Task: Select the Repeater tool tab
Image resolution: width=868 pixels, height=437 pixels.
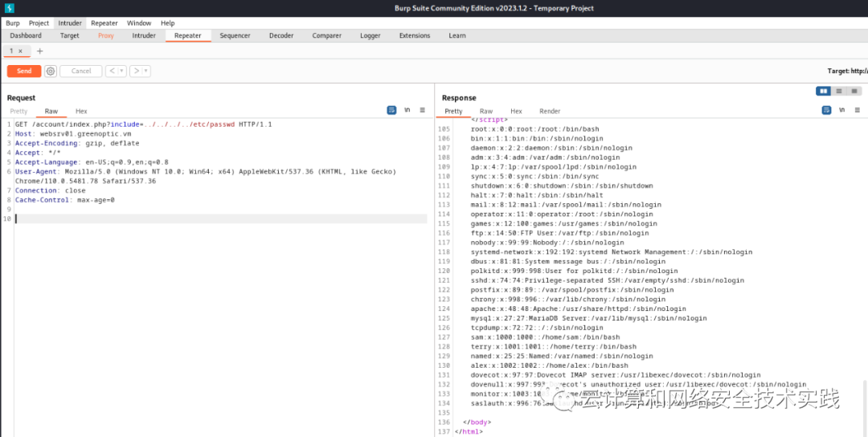Action: click(187, 35)
